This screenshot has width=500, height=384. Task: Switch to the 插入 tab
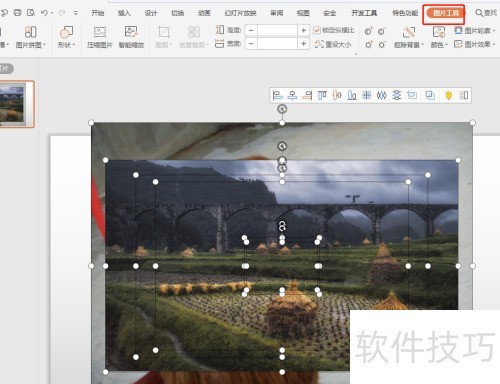124,13
